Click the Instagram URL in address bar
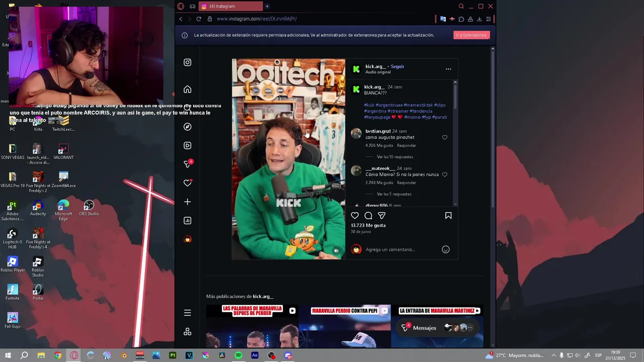 (257, 19)
